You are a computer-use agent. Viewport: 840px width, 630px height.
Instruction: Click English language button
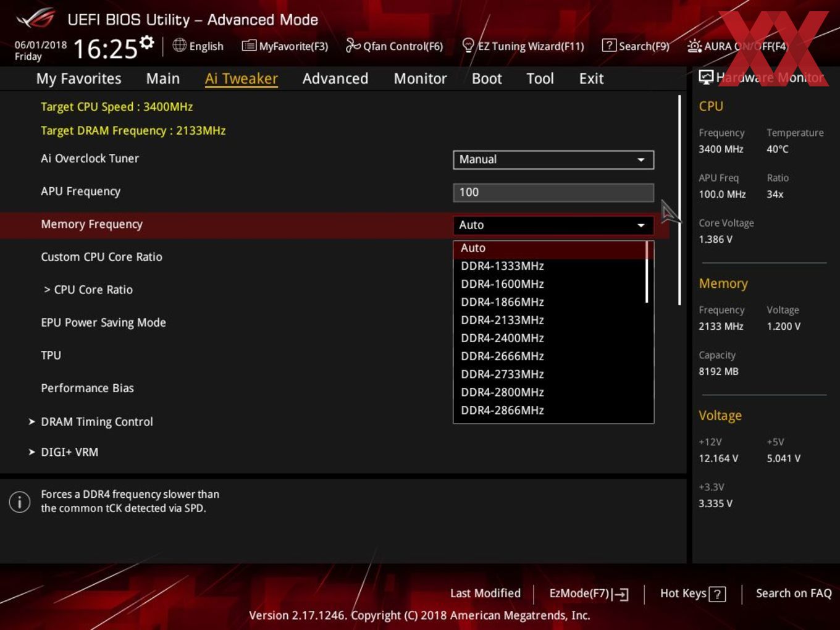[198, 46]
